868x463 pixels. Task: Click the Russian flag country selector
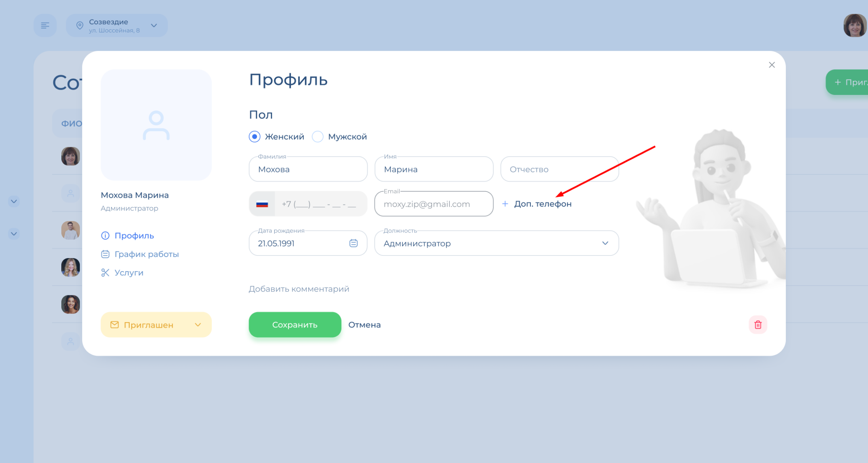pos(262,204)
